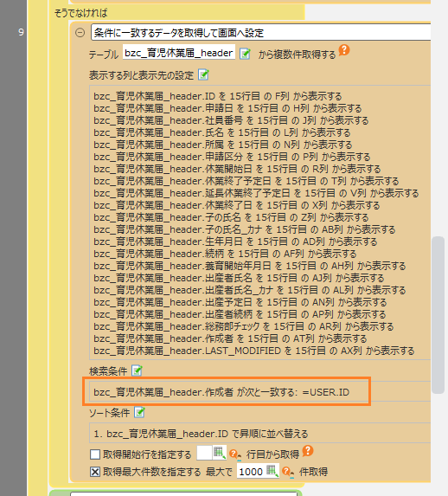The image size is (448, 496).
Task: Select row header.社員番号 を 15行目 の J列
Action: [231, 120]
